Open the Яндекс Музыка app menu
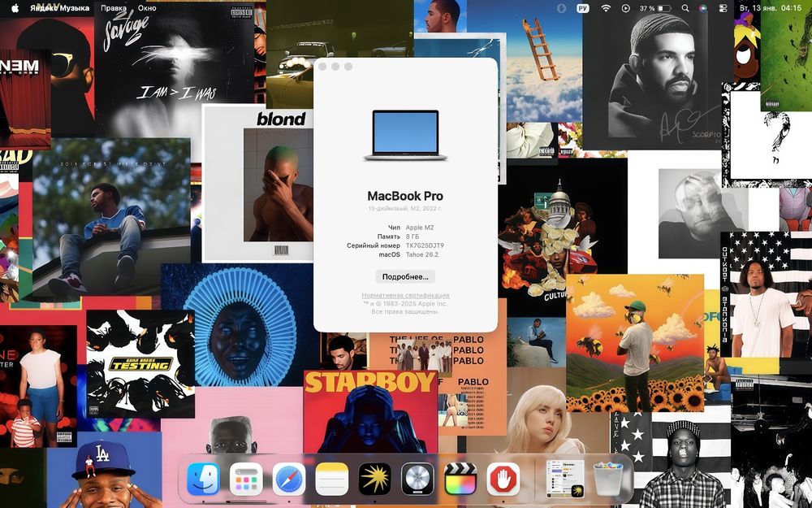 click(x=59, y=8)
